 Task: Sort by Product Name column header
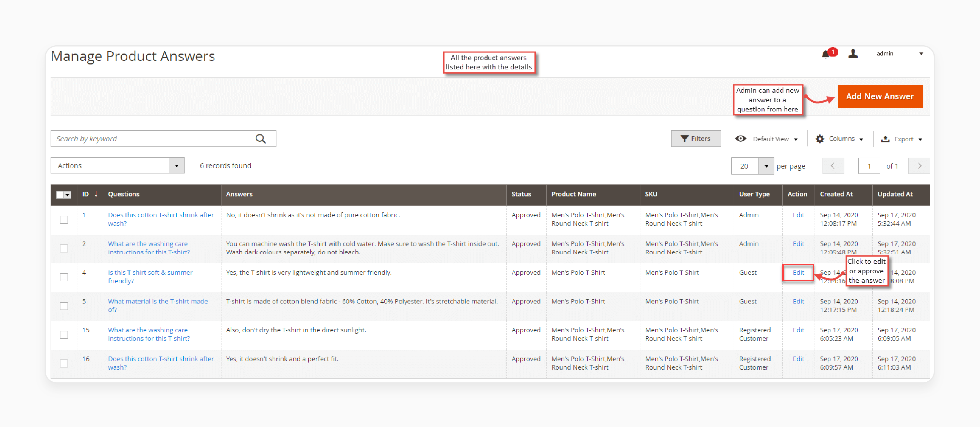click(574, 194)
